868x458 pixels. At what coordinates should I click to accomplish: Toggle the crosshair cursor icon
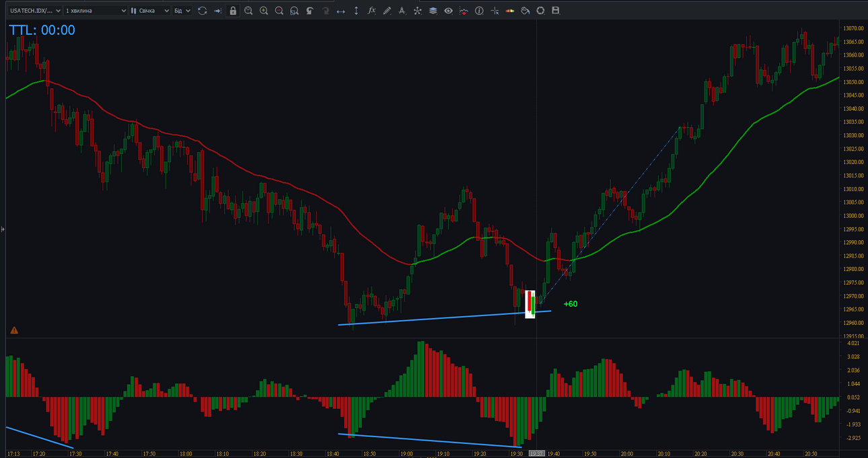495,11
